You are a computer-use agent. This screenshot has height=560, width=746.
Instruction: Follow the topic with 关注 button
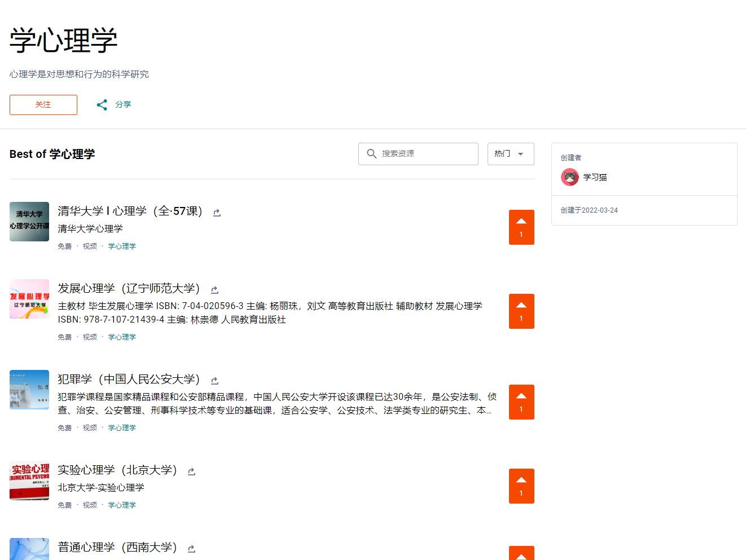pos(43,105)
